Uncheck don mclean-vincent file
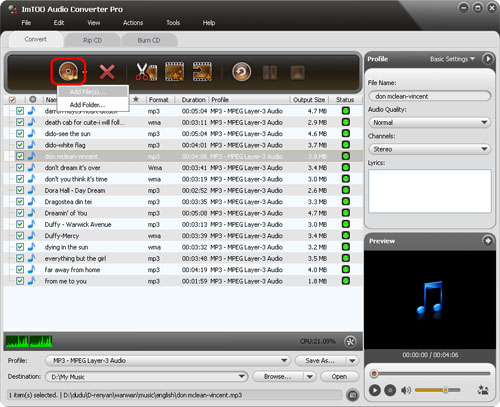Screen dimensions: 500x407 click(20, 156)
